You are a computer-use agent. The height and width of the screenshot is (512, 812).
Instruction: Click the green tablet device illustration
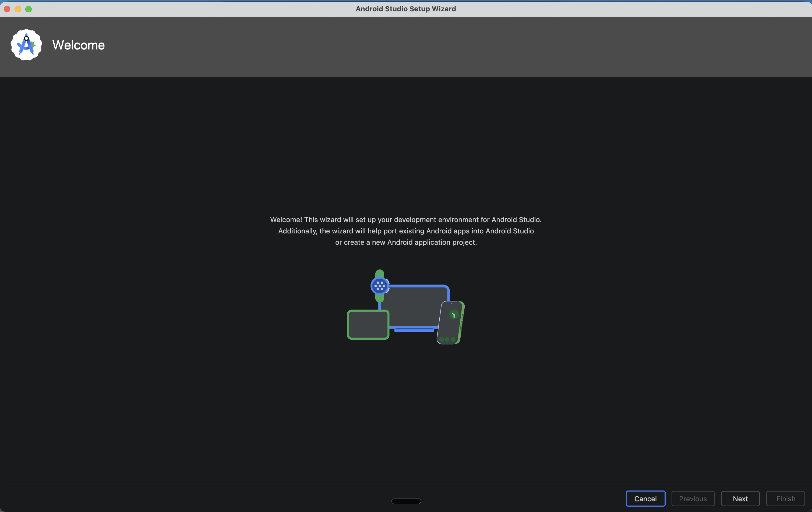pyautogui.click(x=368, y=325)
